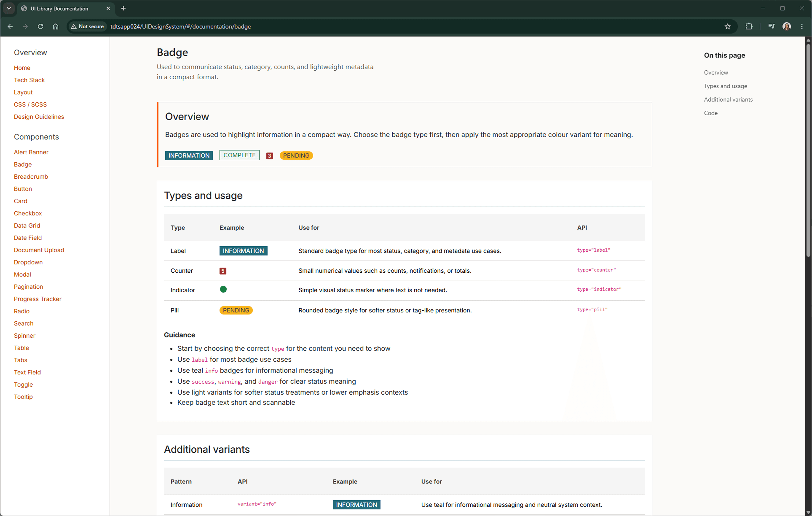Go to the Layout page
This screenshot has height=516, width=812.
[23, 92]
